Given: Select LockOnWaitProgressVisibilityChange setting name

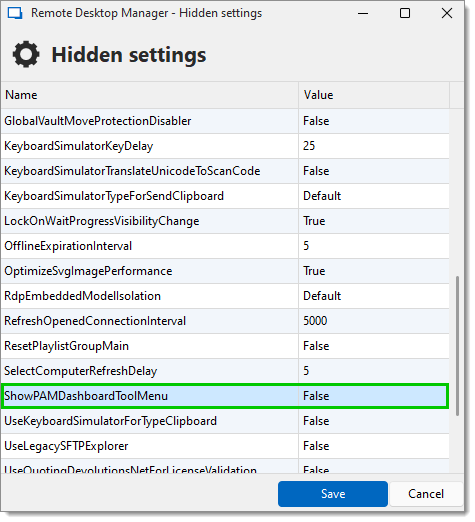Looking at the screenshot, I should 102,222.
